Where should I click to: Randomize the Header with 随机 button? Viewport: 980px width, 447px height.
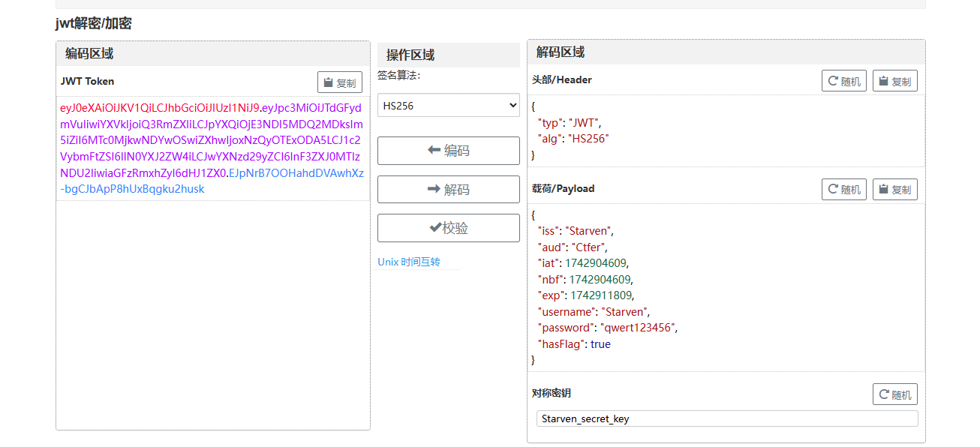843,81
